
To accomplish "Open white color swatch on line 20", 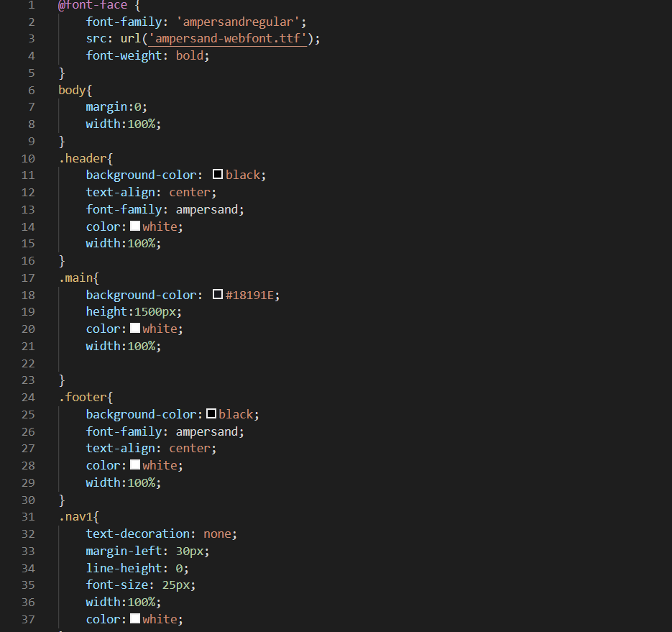I will coord(135,328).
